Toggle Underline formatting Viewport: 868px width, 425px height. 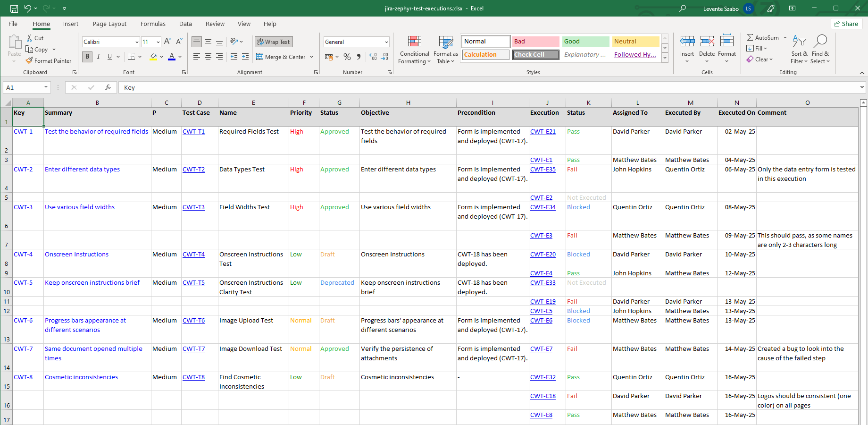[109, 57]
